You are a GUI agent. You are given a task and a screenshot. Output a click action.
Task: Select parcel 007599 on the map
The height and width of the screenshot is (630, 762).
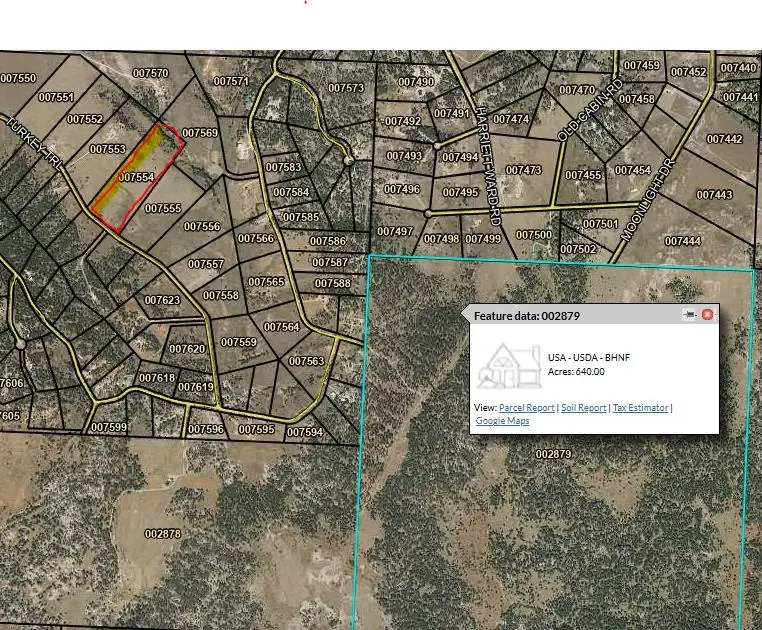(109, 428)
